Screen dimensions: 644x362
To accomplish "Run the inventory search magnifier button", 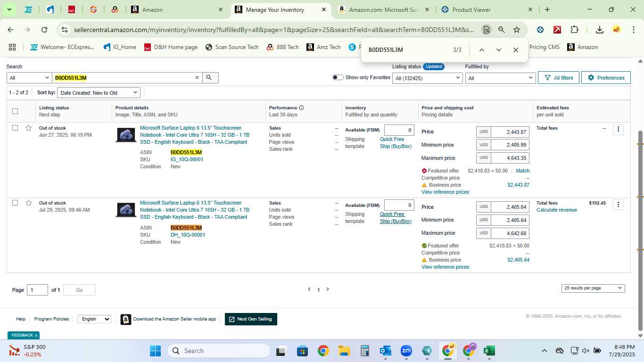I will tap(210, 78).
